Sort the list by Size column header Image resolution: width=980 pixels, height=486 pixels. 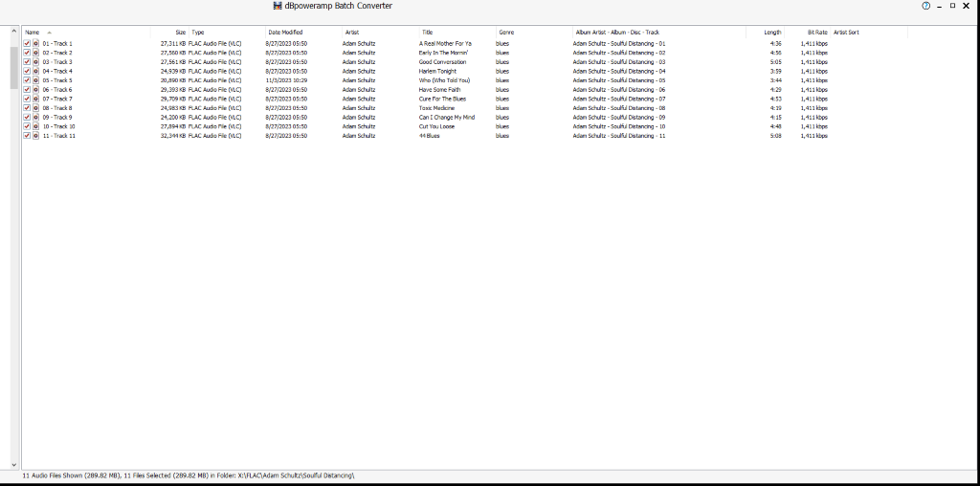pos(180,33)
